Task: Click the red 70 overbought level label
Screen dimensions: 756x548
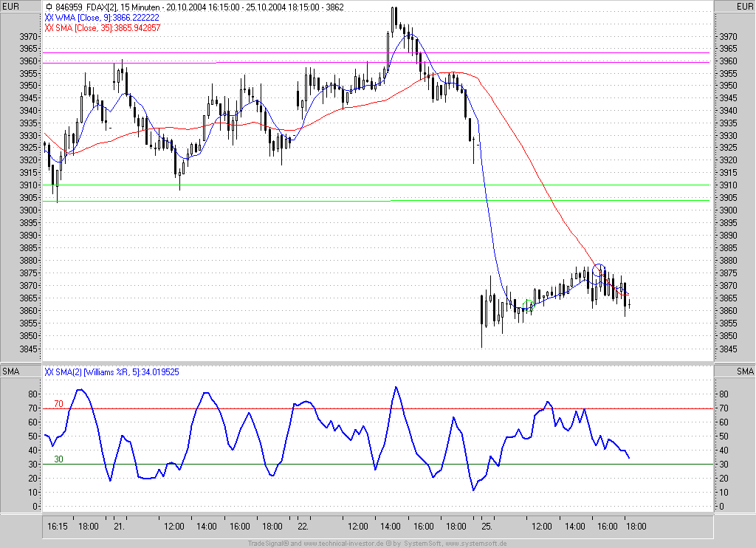Action: [x=59, y=404]
